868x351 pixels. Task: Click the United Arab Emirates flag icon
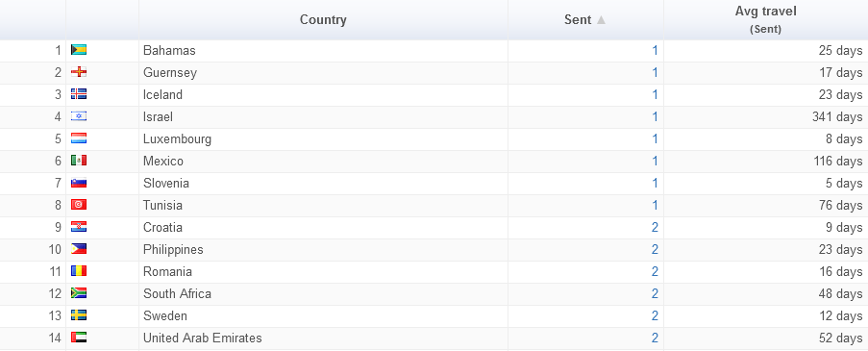pyautogui.click(x=79, y=338)
